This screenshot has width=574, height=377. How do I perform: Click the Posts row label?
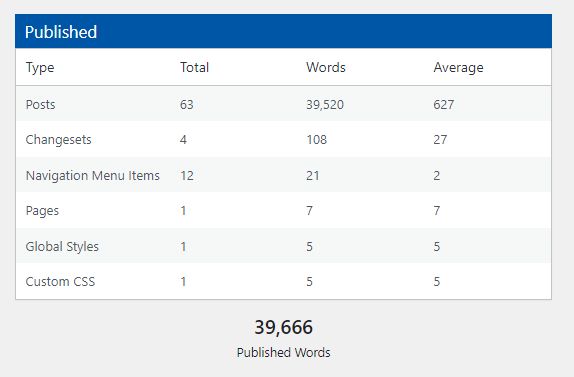pyautogui.click(x=40, y=105)
